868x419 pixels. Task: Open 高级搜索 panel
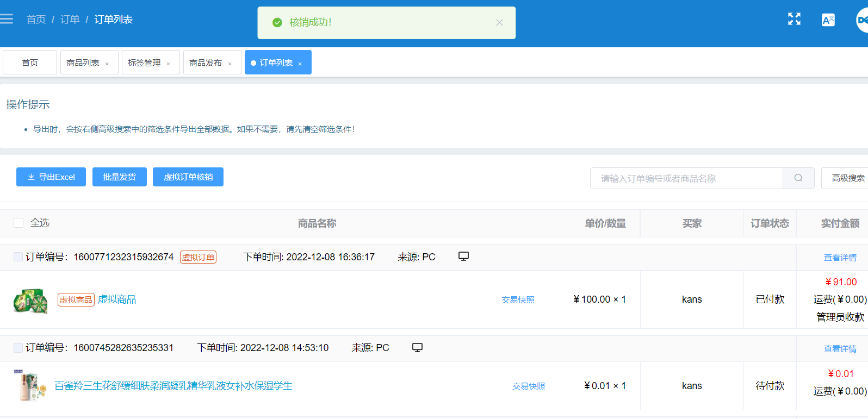click(x=846, y=178)
